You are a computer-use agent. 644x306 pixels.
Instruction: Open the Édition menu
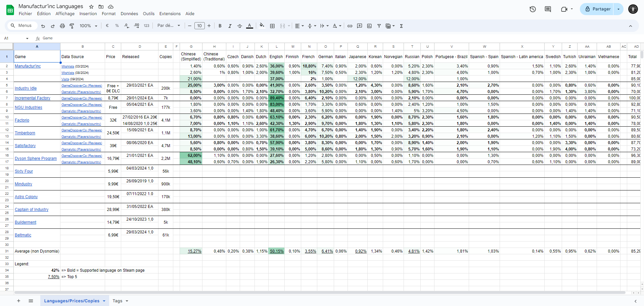point(44,14)
